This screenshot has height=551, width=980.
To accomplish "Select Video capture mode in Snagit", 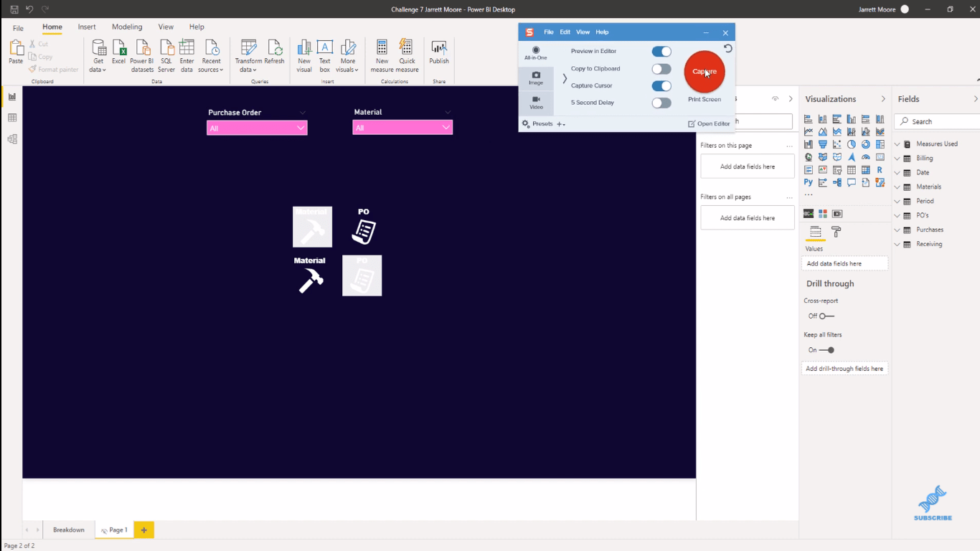I will [536, 103].
